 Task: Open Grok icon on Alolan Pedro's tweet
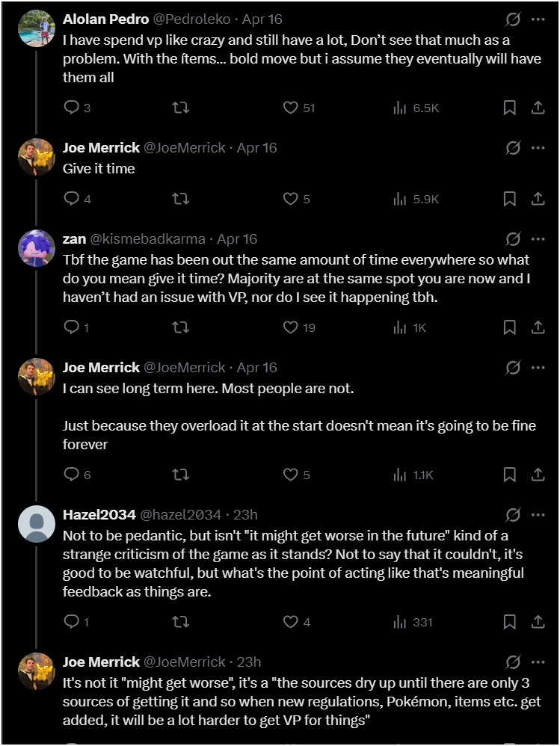(513, 19)
